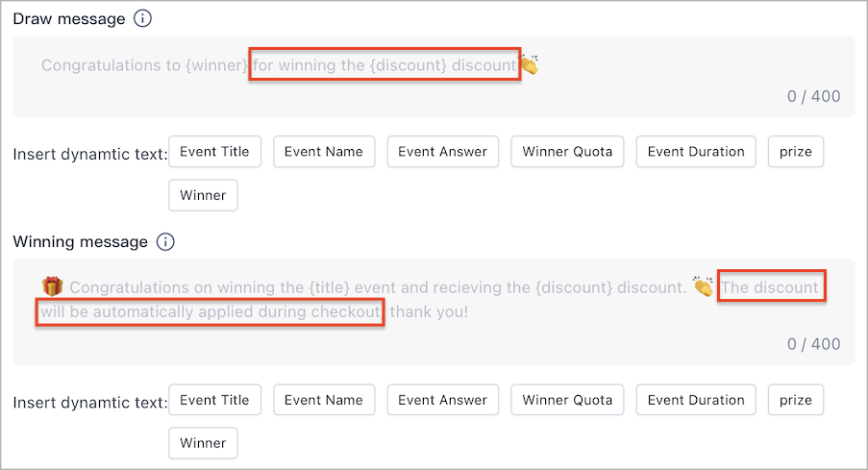This screenshot has height=470, width=868.
Task: Insert Event Duration into Winning message
Action: [696, 400]
